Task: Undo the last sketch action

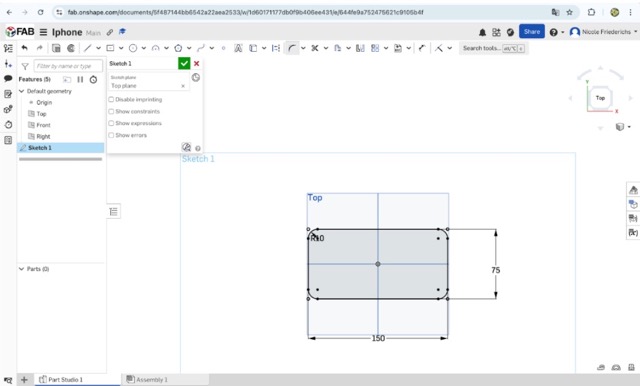Action: pyautogui.click(x=24, y=48)
